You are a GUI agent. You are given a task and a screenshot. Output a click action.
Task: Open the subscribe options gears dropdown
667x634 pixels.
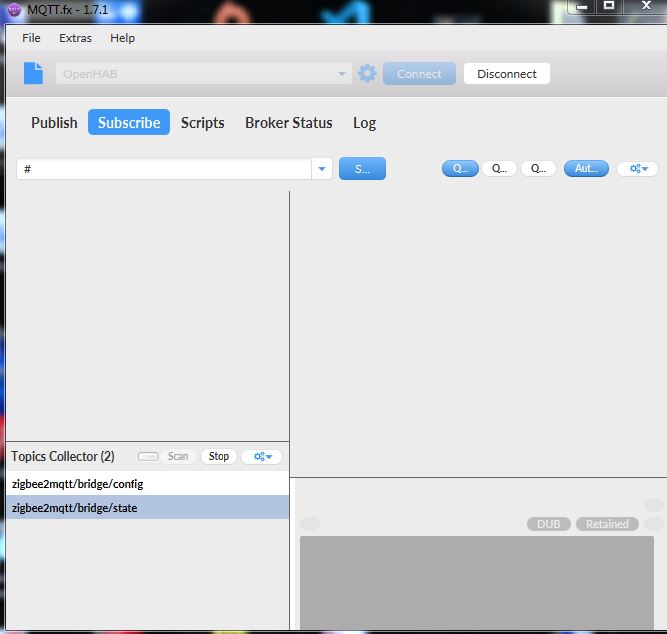click(638, 169)
